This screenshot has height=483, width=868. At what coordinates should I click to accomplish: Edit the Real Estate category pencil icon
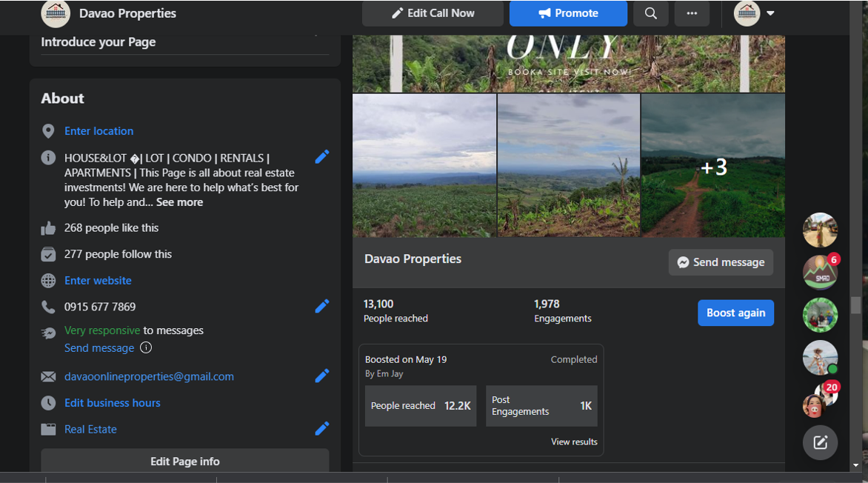tap(321, 429)
